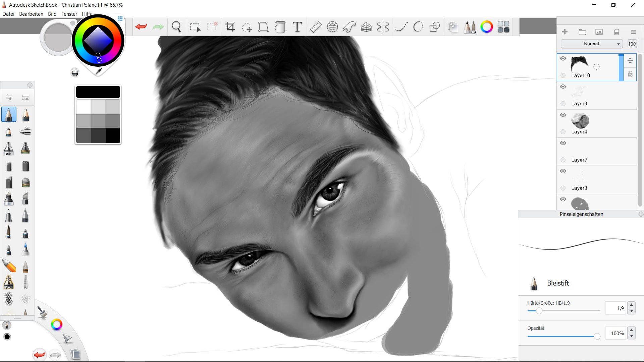This screenshot has width=644, height=362.
Task: Click the radio circle on Layer4
Action: tap(563, 132)
